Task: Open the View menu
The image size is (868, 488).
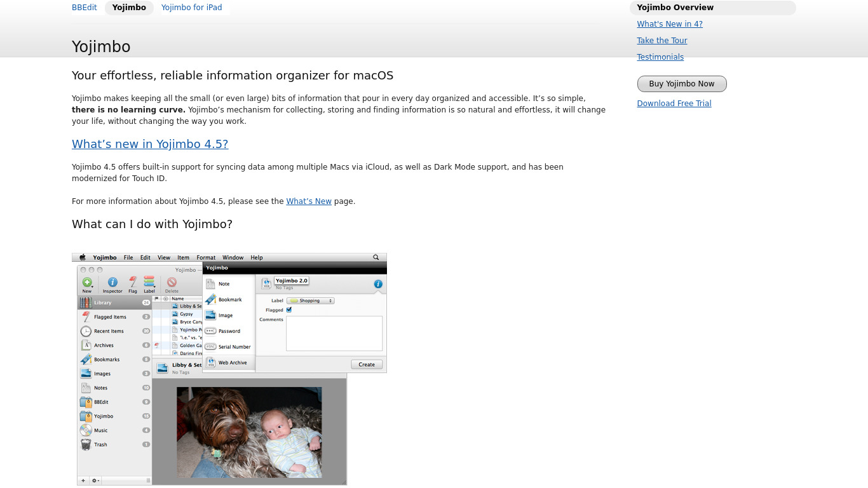Action: 164,257
